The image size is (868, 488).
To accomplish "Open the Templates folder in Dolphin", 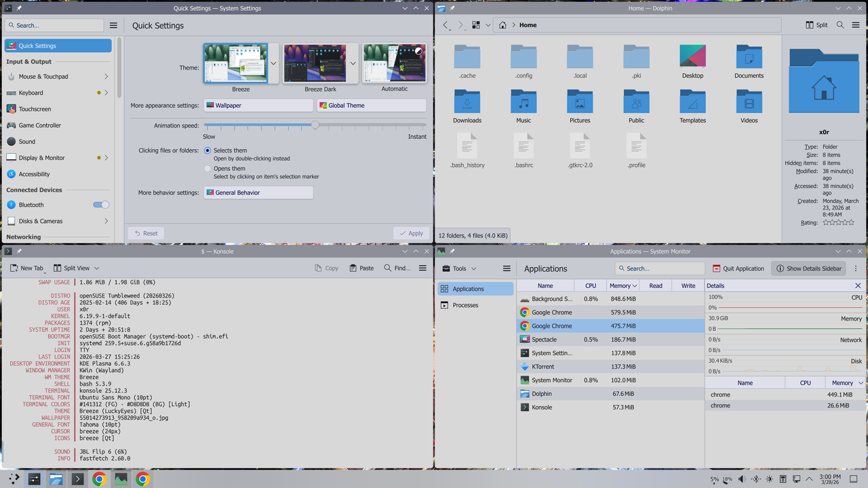I will pyautogui.click(x=692, y=106).
